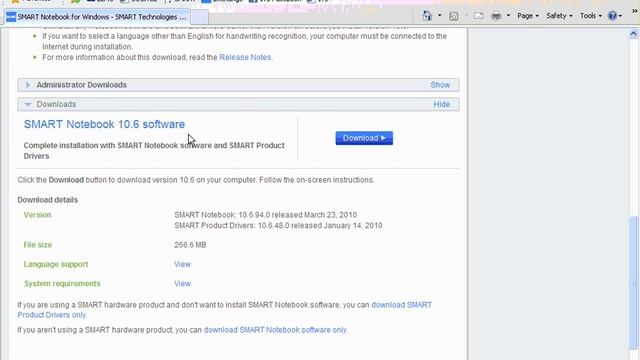Click the 'Language support' label

click(x=56, y=264)
